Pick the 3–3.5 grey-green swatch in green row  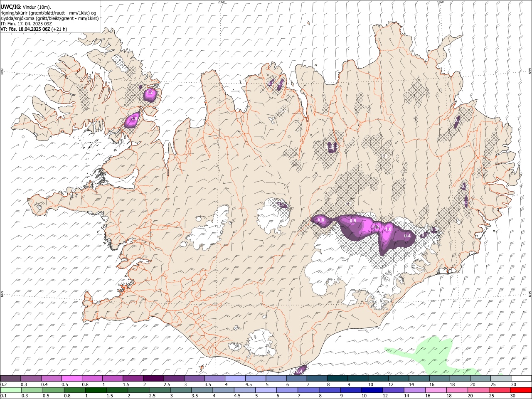coord(181,390)
